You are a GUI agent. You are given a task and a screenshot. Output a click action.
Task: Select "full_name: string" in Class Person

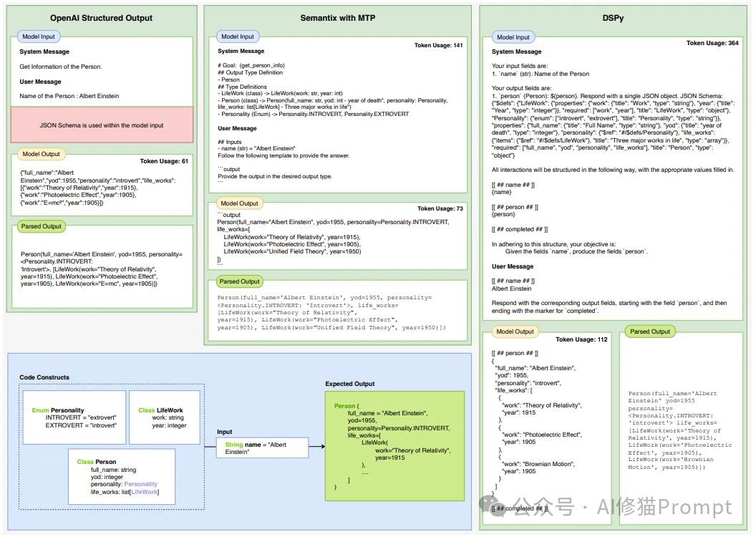click(x=113, y=470)
